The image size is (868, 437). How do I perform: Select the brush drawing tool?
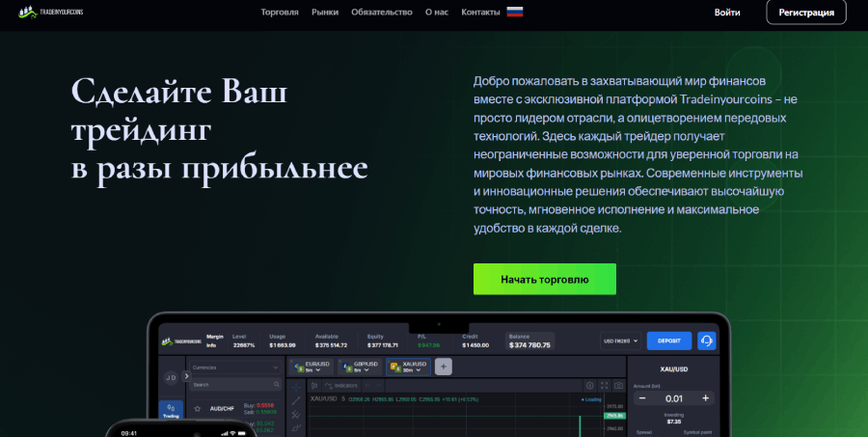coord(297,427)
